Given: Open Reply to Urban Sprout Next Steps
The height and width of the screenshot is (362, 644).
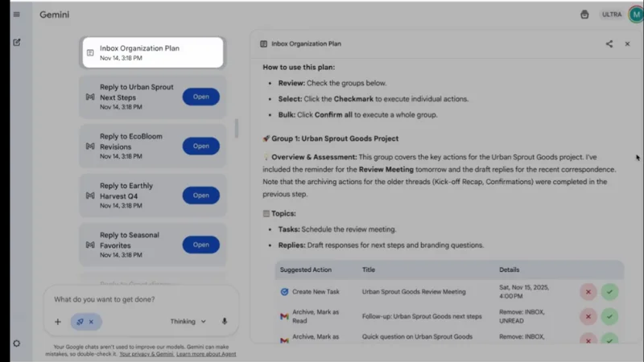Looking at the screenshot, I should coord(200,97).
